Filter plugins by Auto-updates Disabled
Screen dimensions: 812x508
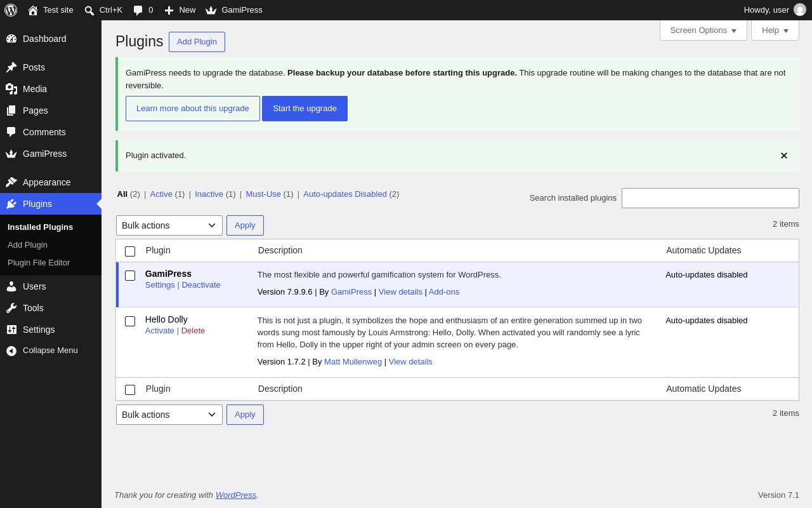pyautogui.click(x=345, y=194)
